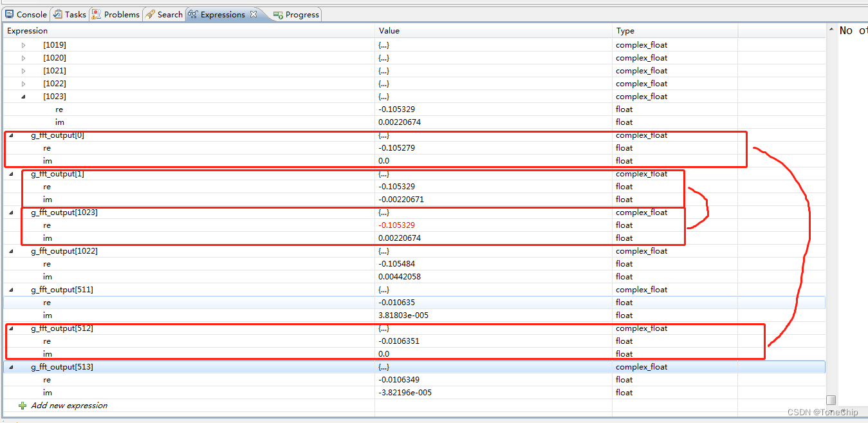Image resolution: width=868 pixels, height=423 pixels.
Task: Select the g_fft_output[513] row
Action: pos(414,367)
